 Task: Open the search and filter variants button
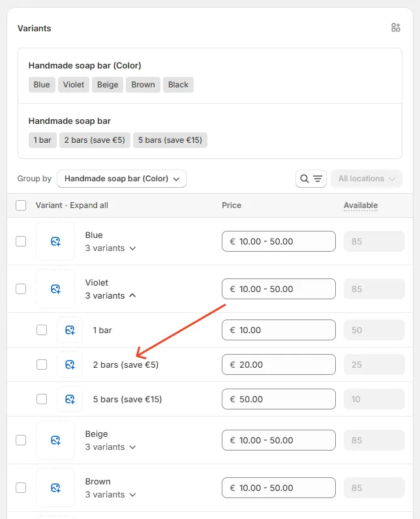point(311,179)
